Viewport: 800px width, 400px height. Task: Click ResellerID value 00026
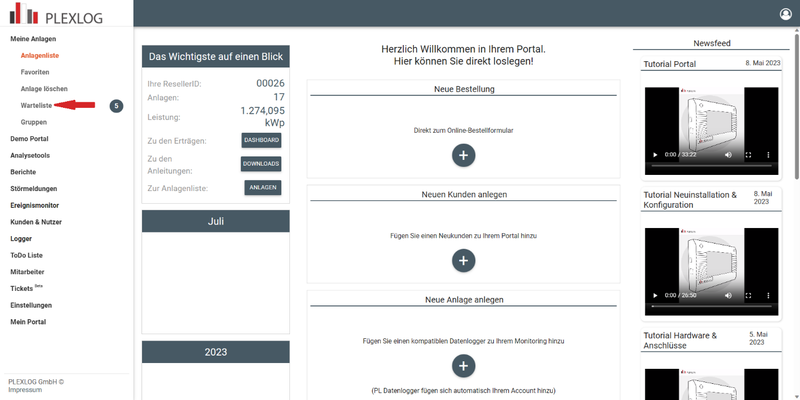point(270,84)
